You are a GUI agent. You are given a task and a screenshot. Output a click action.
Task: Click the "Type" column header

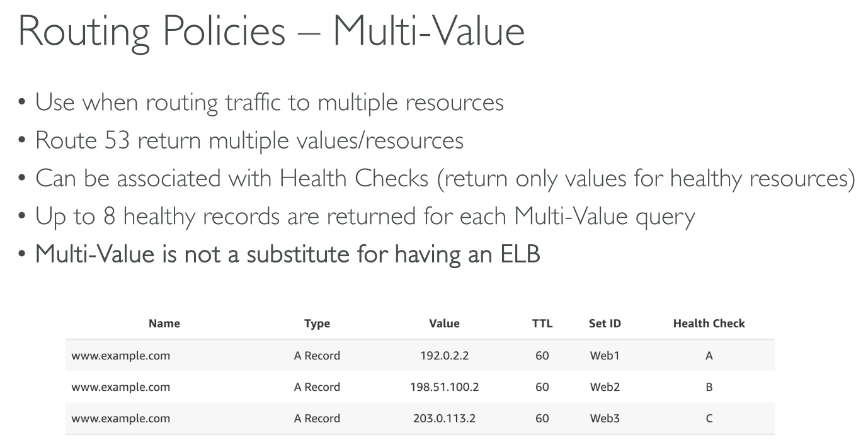[317, 324]
